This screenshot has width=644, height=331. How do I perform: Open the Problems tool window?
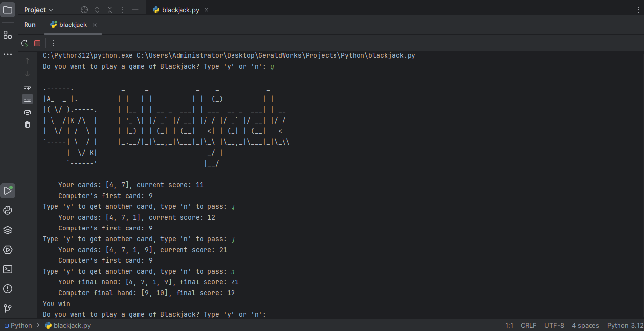[x=8, y=289]
